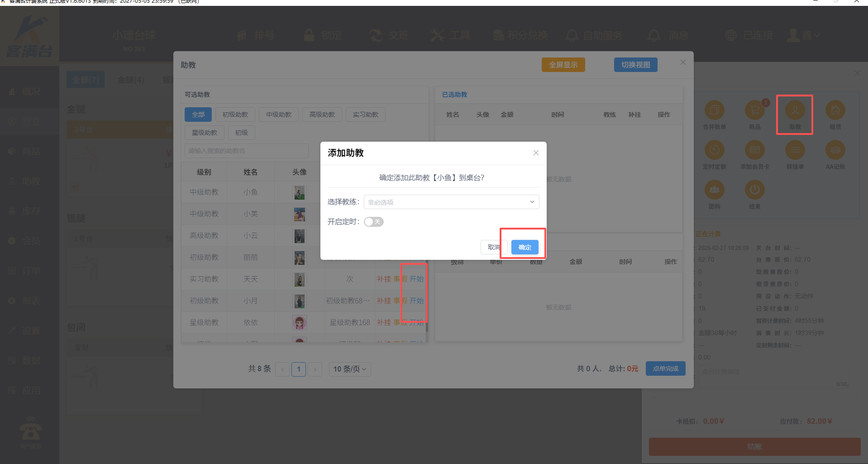Open the AA记账 icon
This screenshot has height=464, width=868.
click(835, 150)
